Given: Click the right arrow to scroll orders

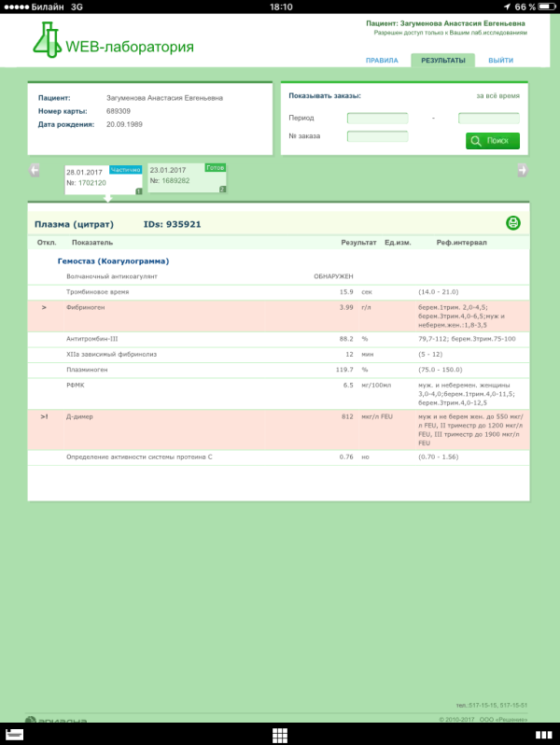Looking at the screenshot, I should (x=523, y=170).
